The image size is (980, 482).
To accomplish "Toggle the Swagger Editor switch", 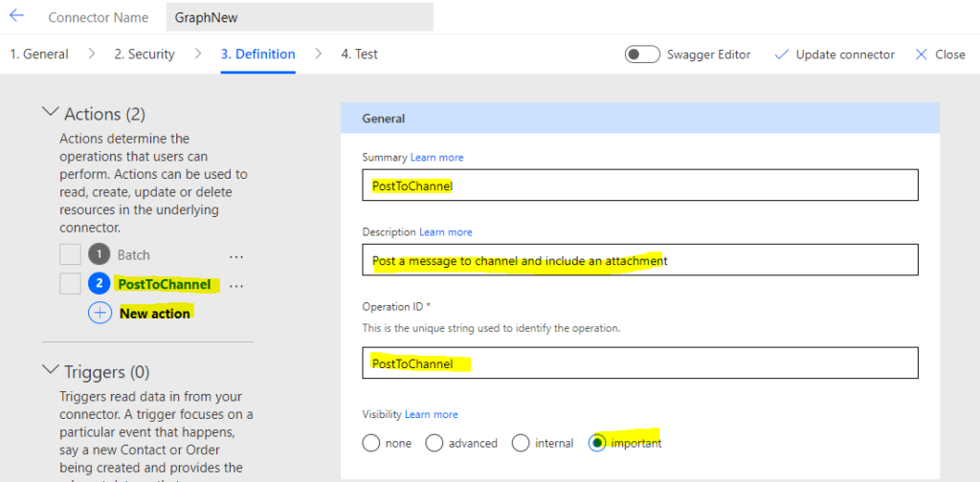I will 641,55.
